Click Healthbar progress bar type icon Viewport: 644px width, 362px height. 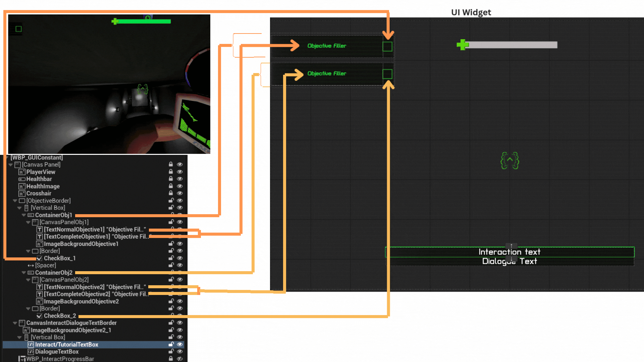[x=22, y=179]
